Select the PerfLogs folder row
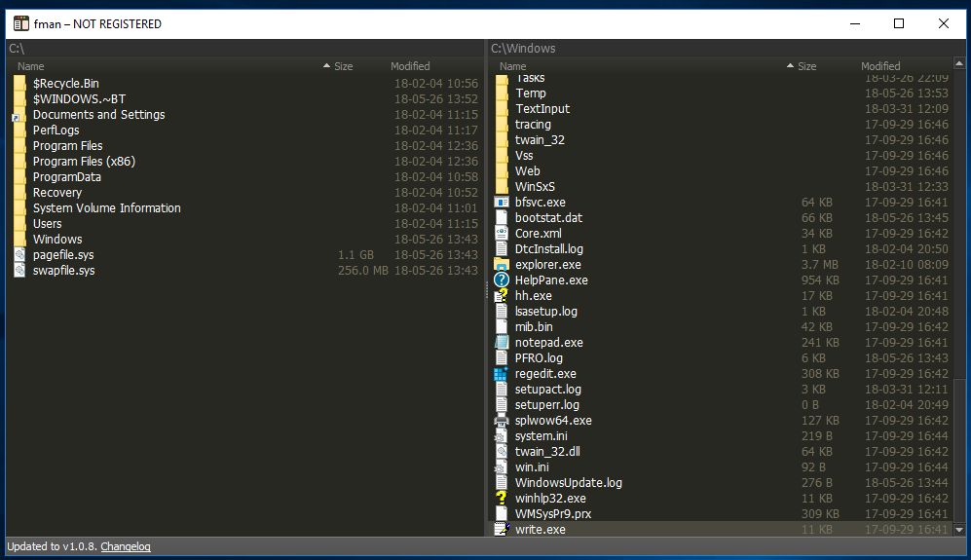Image resolution: width=971 pixels, height=560 pixels. tap(245, 131)
